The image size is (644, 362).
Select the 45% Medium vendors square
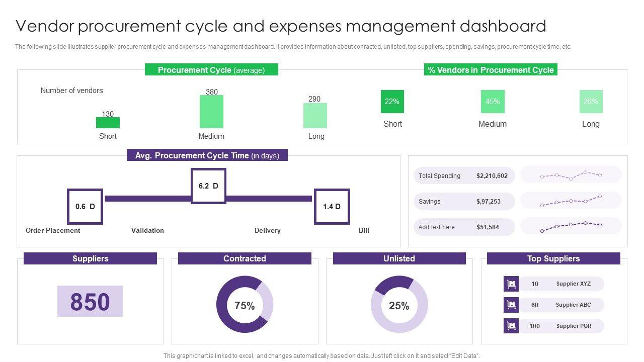pos(493,102)
